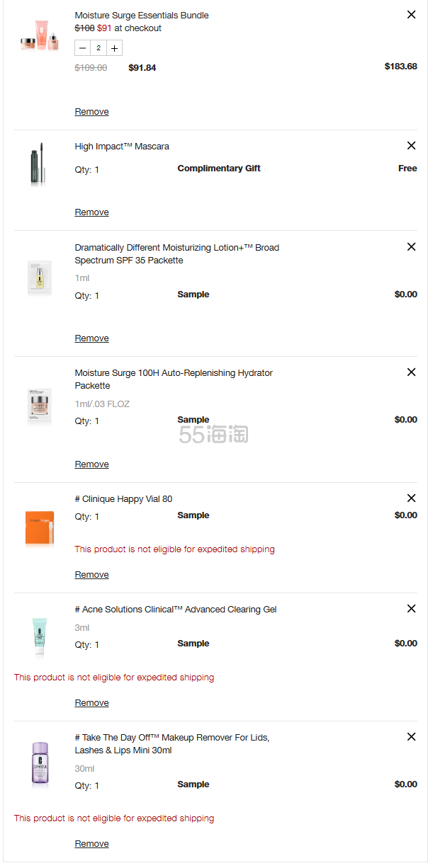428x868 pixels.
Task: Click X next to Clinique Happy Vial 80
Action: 411,498
